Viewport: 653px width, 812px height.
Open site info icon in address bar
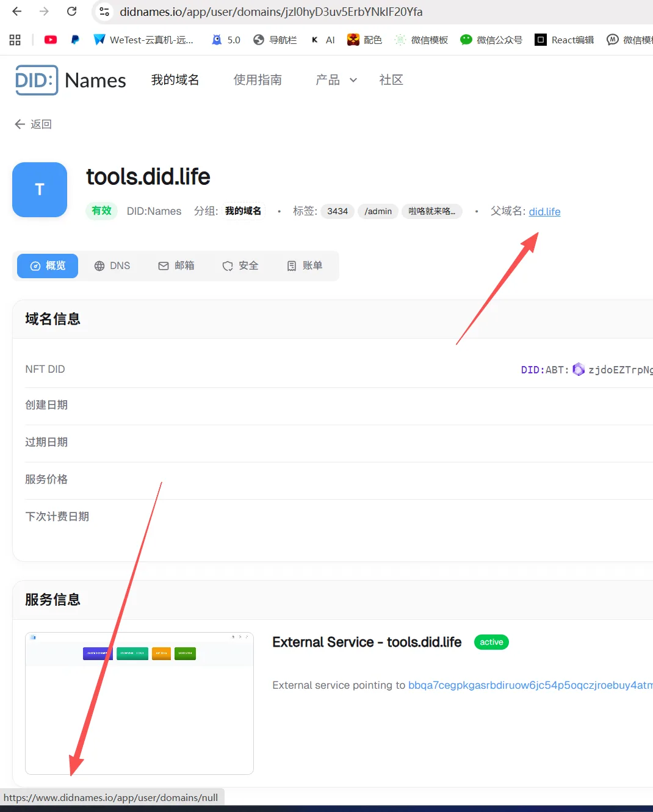(x=104, y=12)
